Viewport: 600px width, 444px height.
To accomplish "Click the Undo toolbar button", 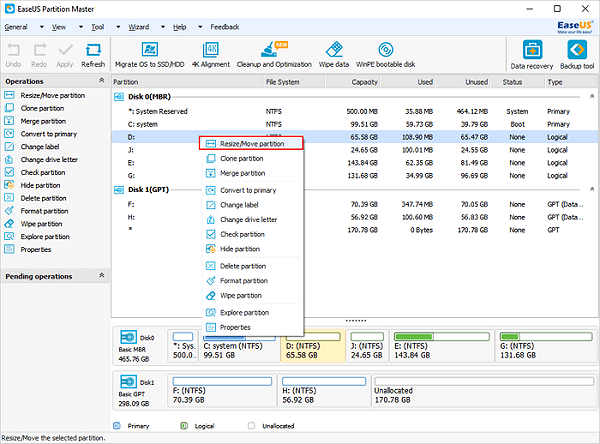I will tap(13, 55).
